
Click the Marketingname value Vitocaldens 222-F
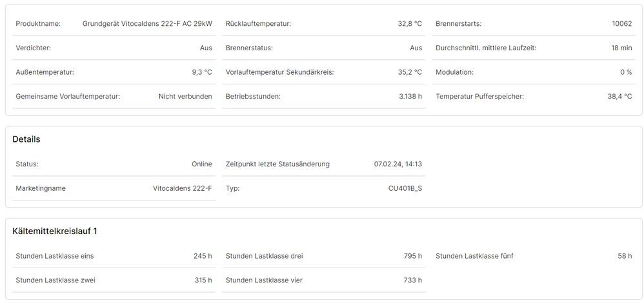coord(182,189)
